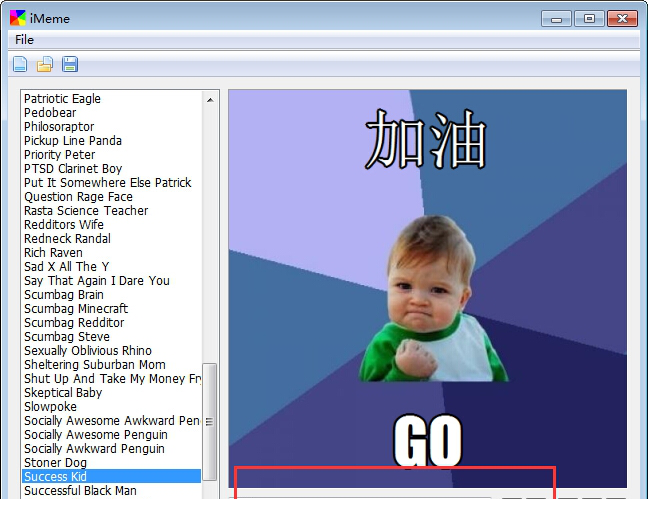
Task: Click the New document toolbar icon
Action: click(x=20, y=64)
